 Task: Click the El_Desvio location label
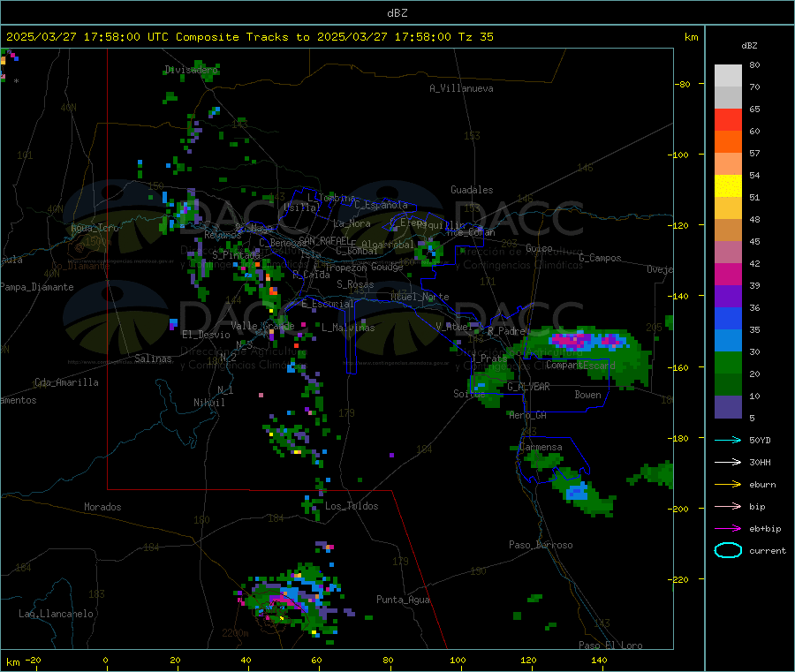pyautogui.click(x=206, y=335)
